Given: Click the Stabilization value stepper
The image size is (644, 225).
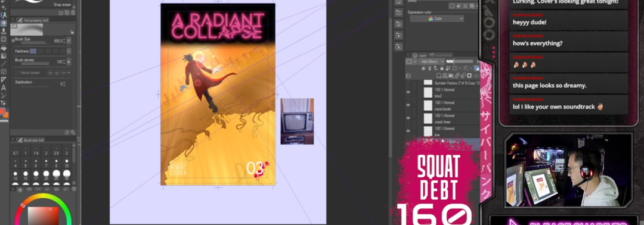Looking at the screenshot, I should point(64,84).
